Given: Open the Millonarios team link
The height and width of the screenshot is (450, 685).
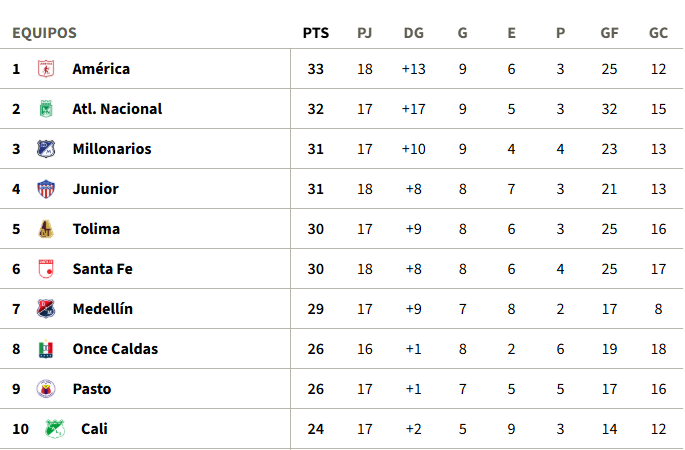Looking at the screenshot, I should [112, 149].
